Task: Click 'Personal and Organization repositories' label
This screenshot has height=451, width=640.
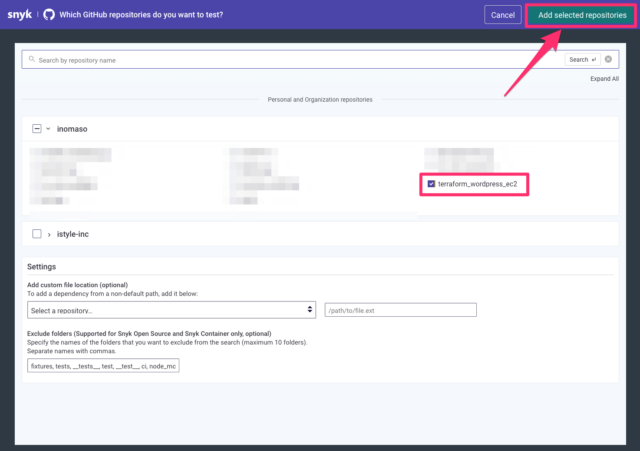Action: pos(320,100)
